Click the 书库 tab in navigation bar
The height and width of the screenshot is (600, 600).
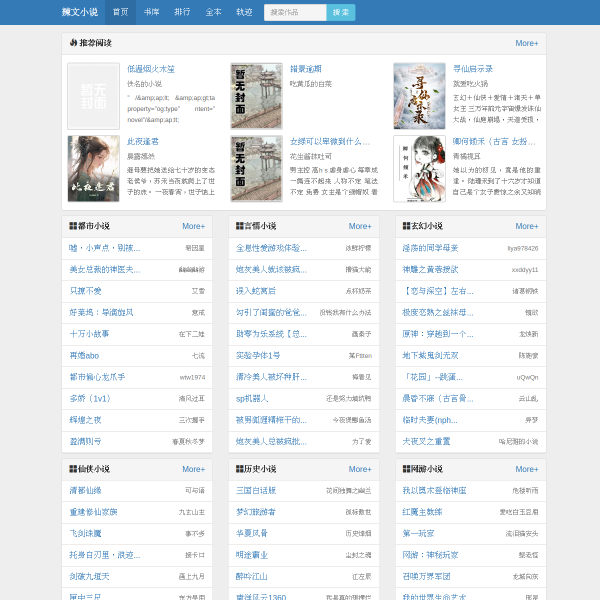point(151,12)
